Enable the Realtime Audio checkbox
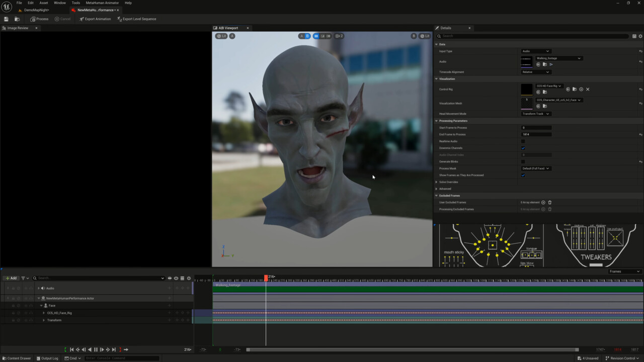This screenshot has width=644, height=362. pyautogui.click(x=523, y=141)
